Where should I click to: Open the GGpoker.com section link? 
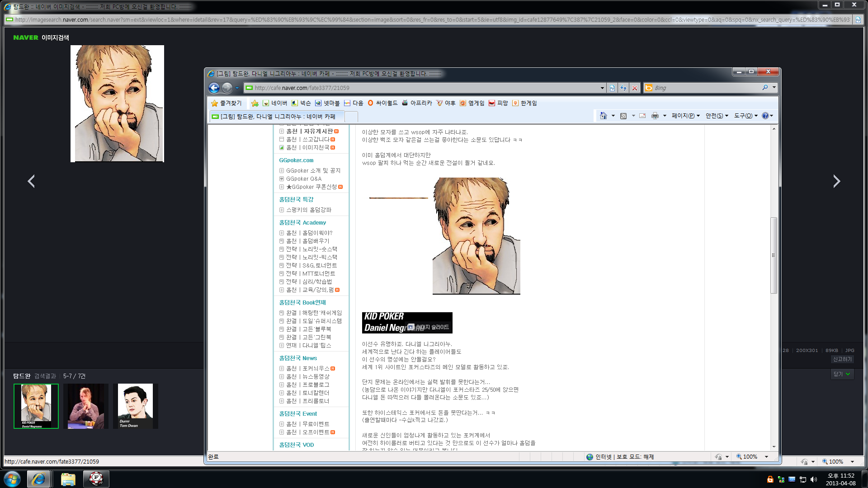tap(296, 160)
